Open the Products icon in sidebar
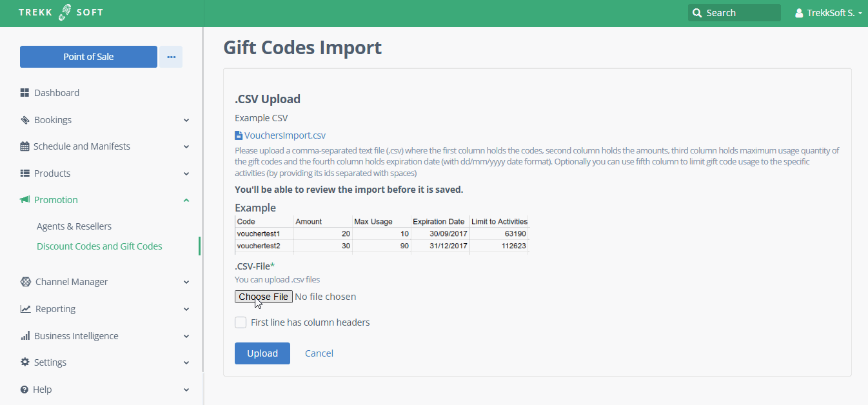This screenshot has width=868, height=405. point(25,173)
